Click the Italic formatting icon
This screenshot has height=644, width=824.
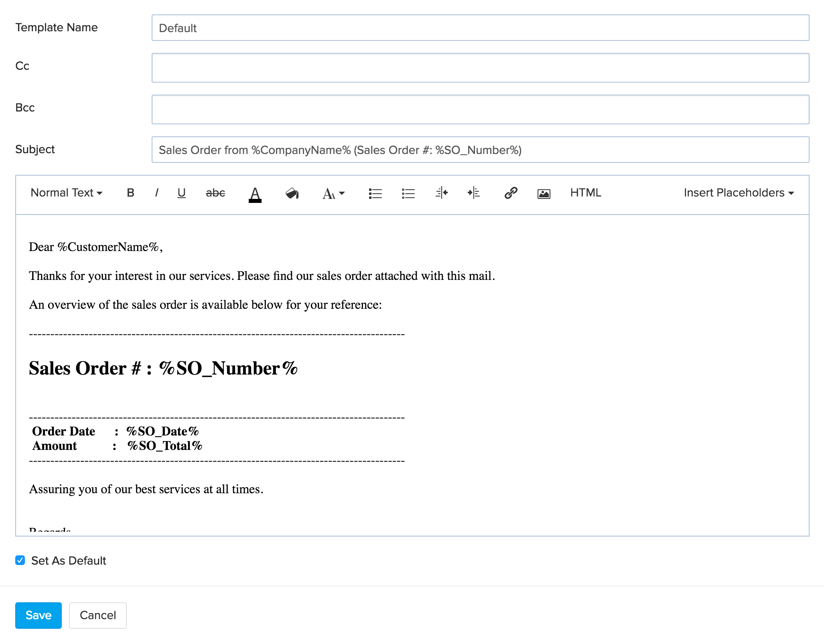[x=157, y=194]
